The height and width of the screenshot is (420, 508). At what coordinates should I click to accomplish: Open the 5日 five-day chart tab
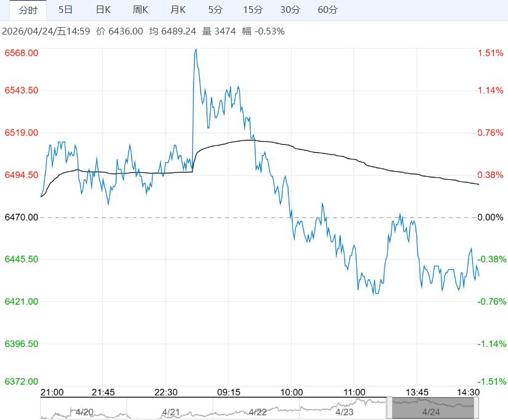[65, 10]
